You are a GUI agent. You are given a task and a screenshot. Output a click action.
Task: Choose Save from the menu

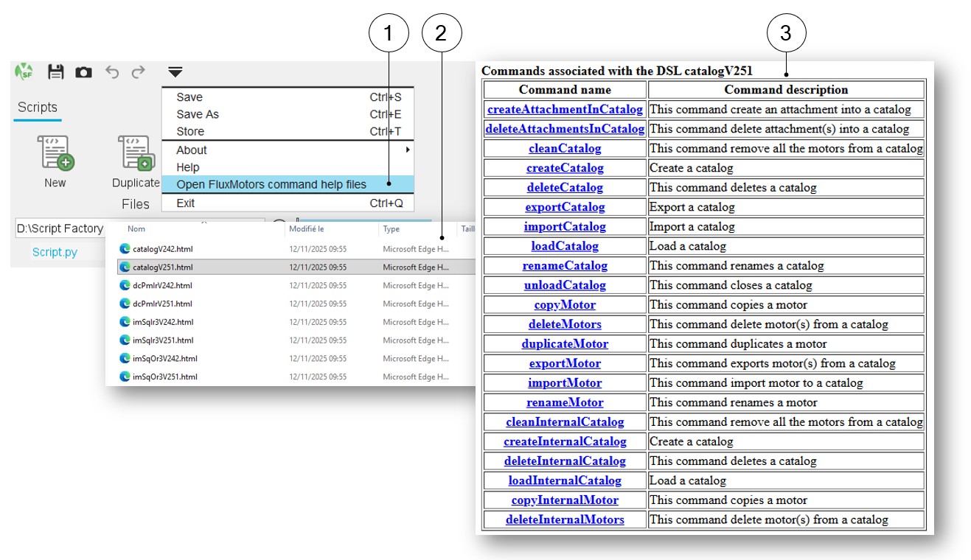[x=288, y=97]
